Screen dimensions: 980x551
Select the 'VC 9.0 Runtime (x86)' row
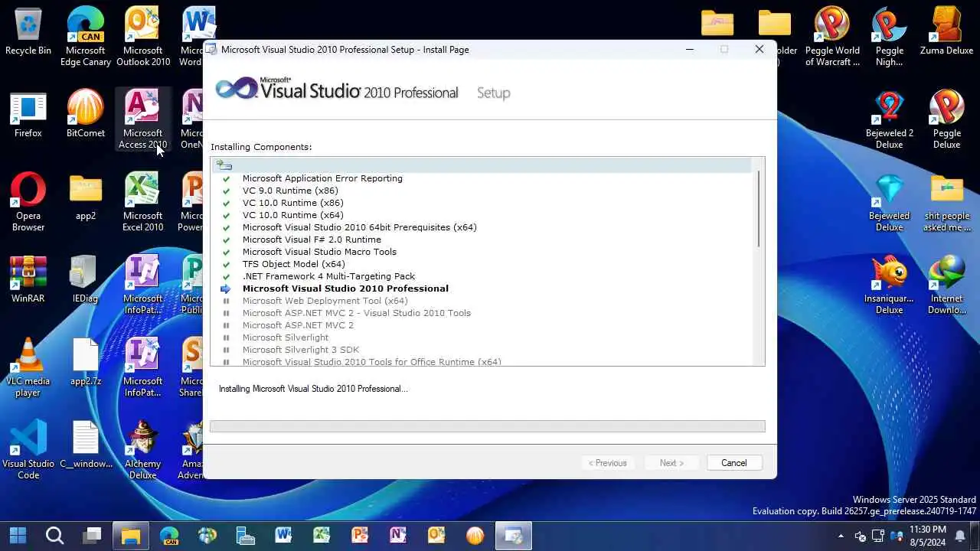290,191
